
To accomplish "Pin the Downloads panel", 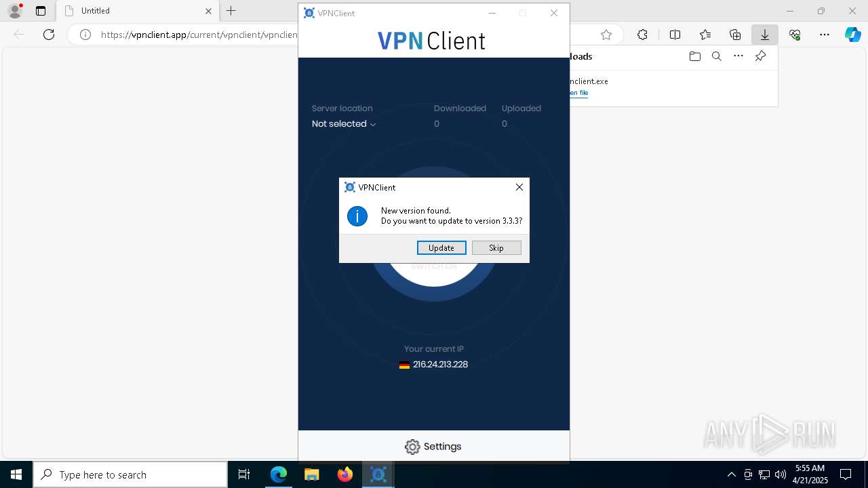I will 761,56.
